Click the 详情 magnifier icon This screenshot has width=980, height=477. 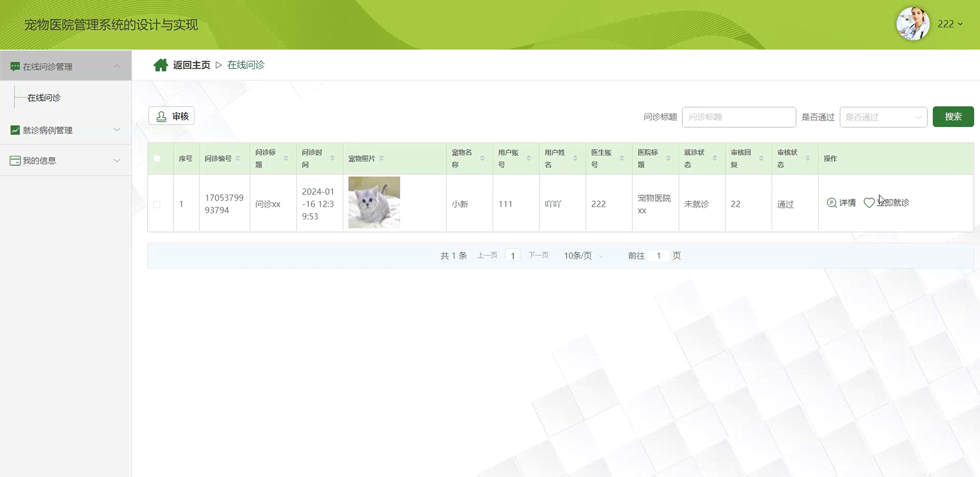pyautogui.click(x=832, y=203)
